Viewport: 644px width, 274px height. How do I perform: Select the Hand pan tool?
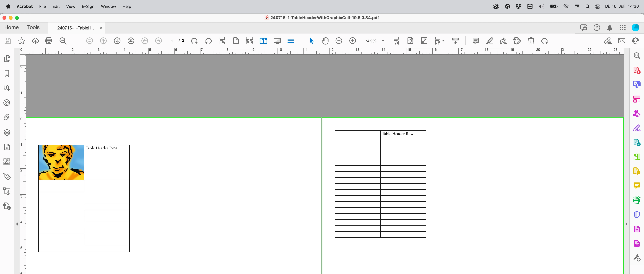[x=325, y=41]
